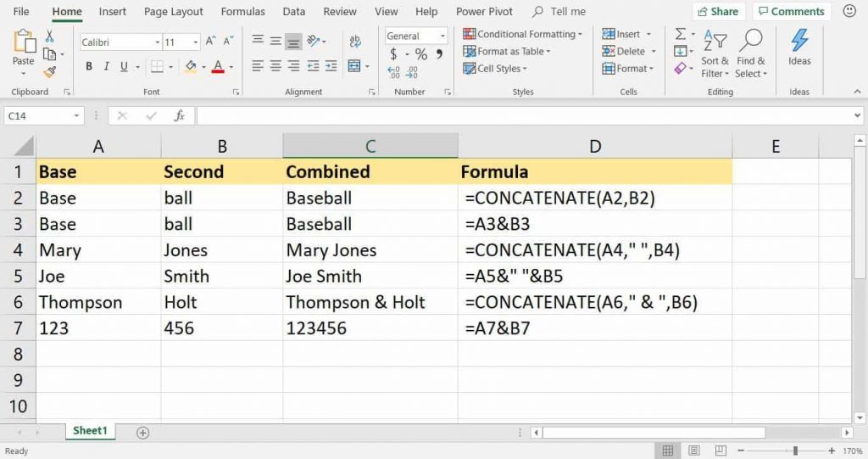Screen dimensions: 868x459
Task: Click the red Font Color swatch
Action: 218,67
